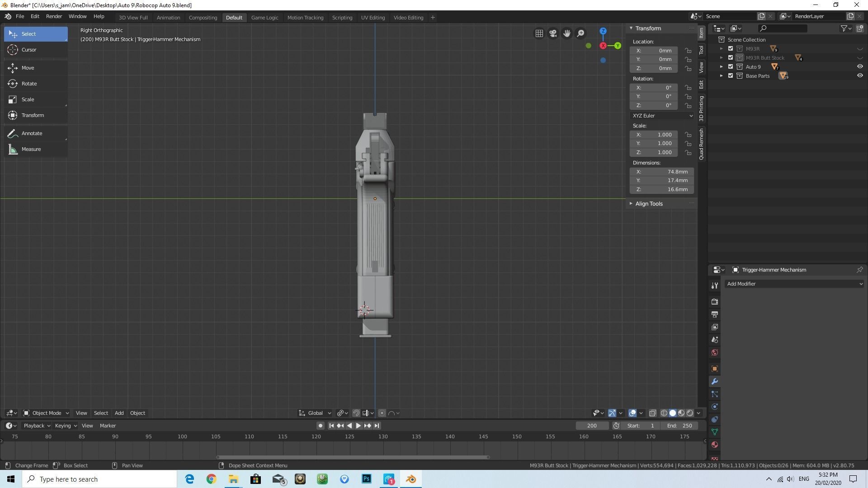This screenshot has height=488, width=868.
Task: Uncheck the Auto 9 collection checkbox
Action: tap(731, 67)
